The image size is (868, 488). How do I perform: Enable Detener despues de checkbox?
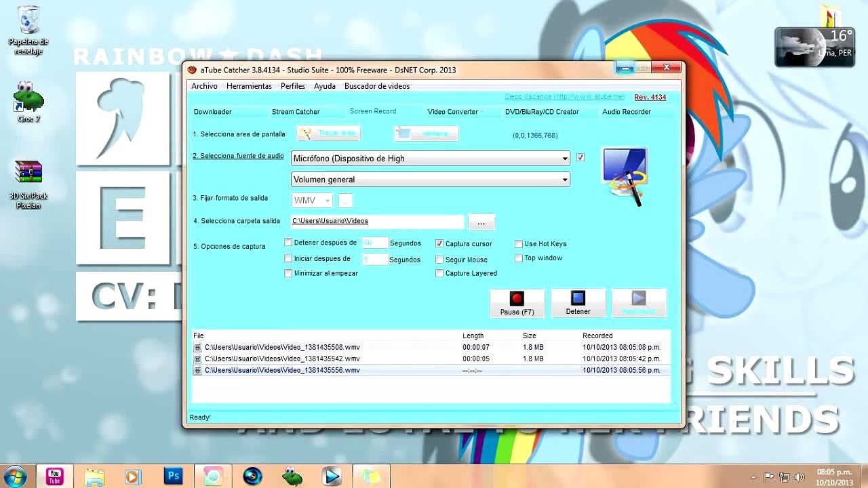(288, 243)
